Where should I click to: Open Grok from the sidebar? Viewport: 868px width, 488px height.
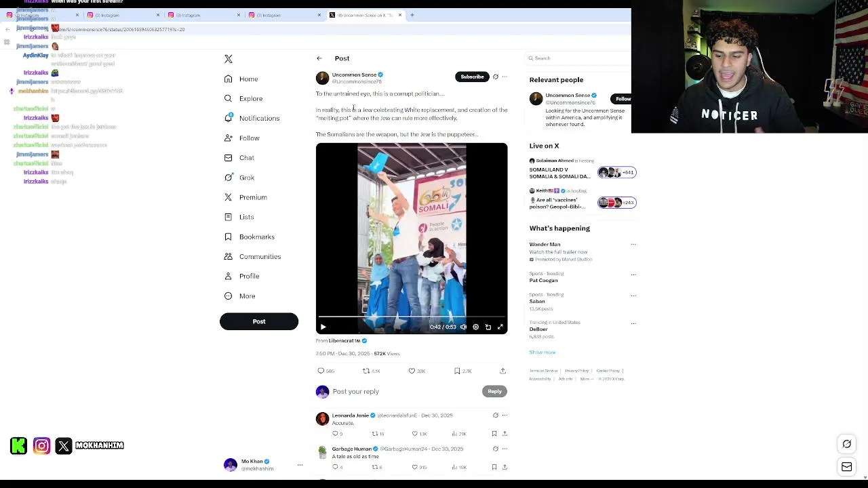(239, 178)
